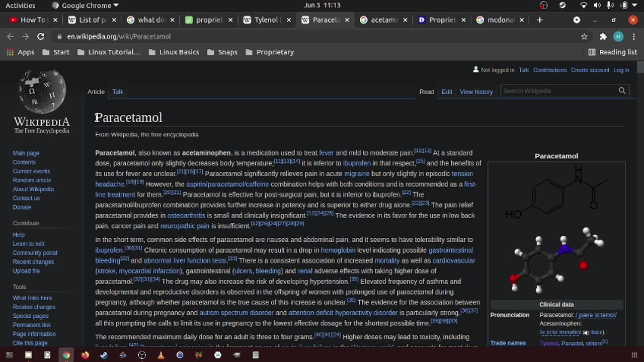Launch Steam from the bottom taskbar
644x362 pixels.
(104, 355)
